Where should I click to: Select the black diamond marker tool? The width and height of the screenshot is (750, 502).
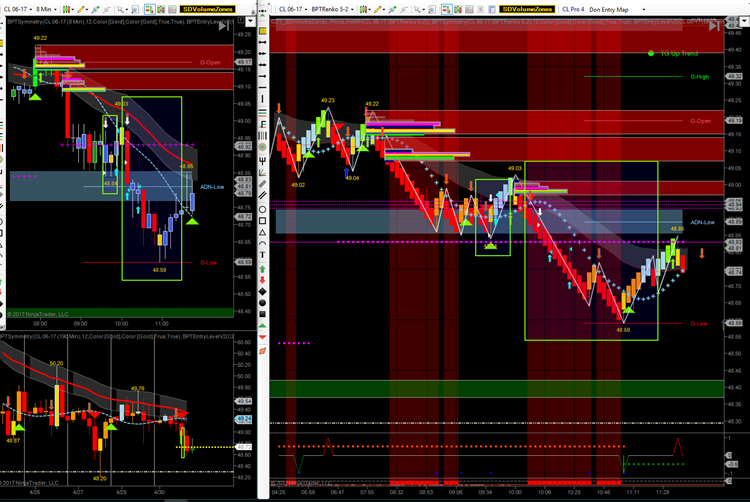[x=263, y=292]
